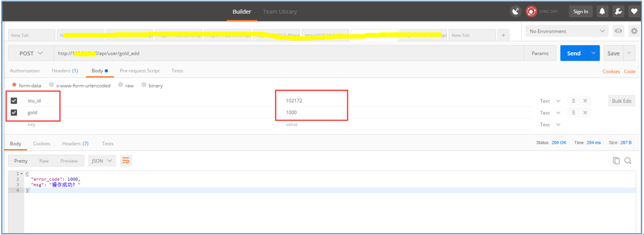
Task: Open the response Tests tab
Action: [108, 143]
